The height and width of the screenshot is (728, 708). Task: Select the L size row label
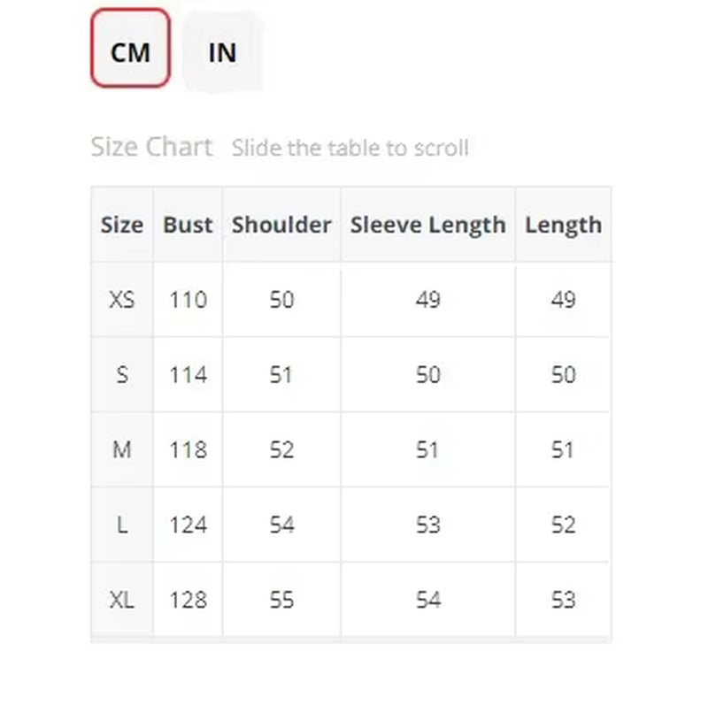(122, 525)
